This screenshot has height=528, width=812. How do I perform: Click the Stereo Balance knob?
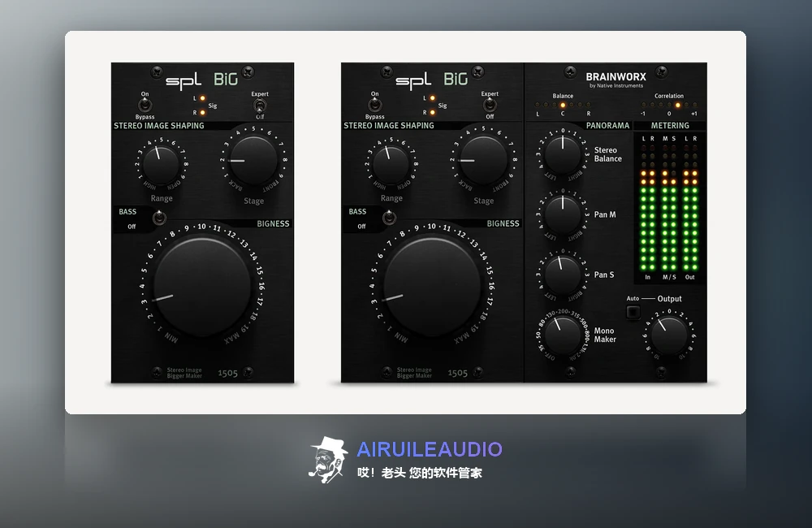tap(563, 154)
